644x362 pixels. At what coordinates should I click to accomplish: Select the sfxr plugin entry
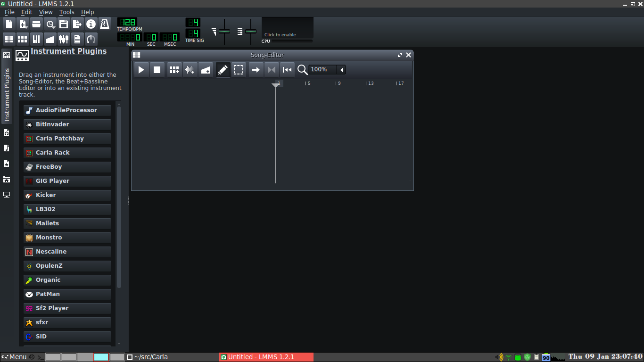[x=67, y=322]
